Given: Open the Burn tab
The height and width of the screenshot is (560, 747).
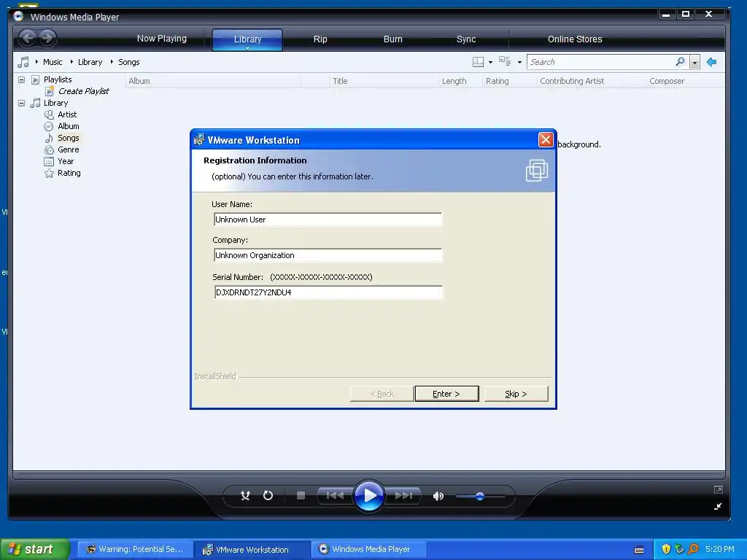Looking at the screenshot, I should [x=393, y=39].
